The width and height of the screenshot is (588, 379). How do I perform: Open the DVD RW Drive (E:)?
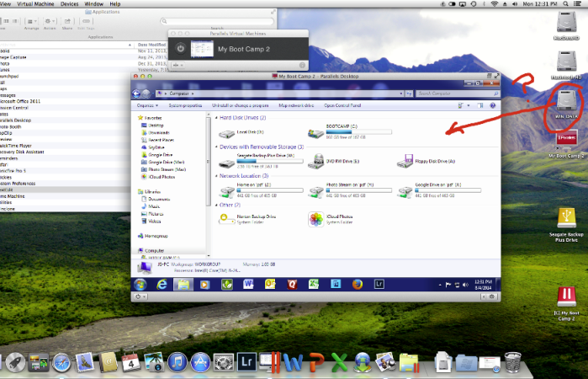tap(334, 161)
